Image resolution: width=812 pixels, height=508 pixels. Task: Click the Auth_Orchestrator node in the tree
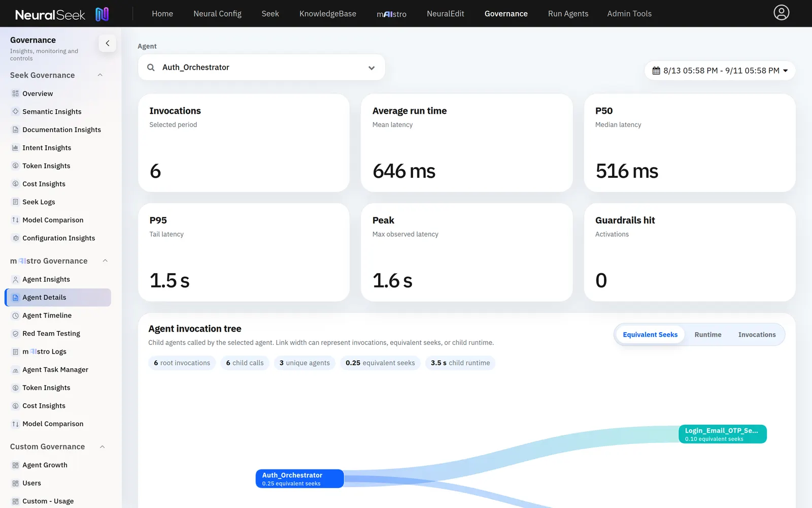coord(299,479)
